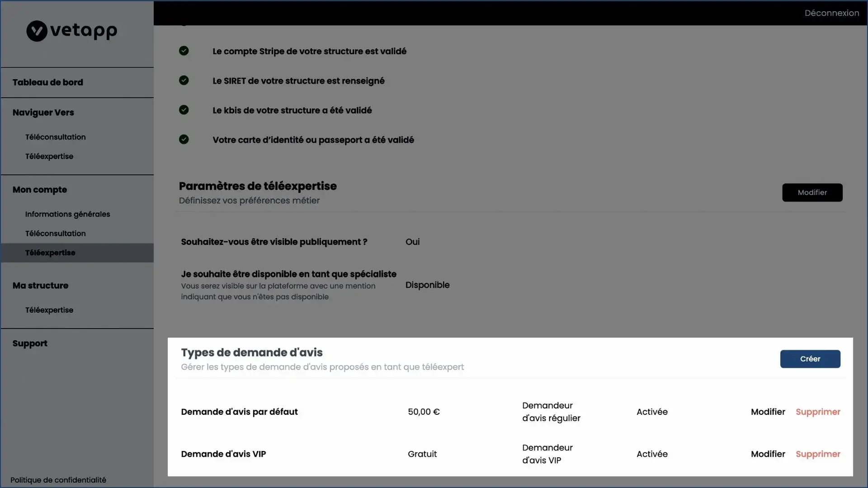
Task: Open Tableau de bord menu
Action: tap(48, 82)
